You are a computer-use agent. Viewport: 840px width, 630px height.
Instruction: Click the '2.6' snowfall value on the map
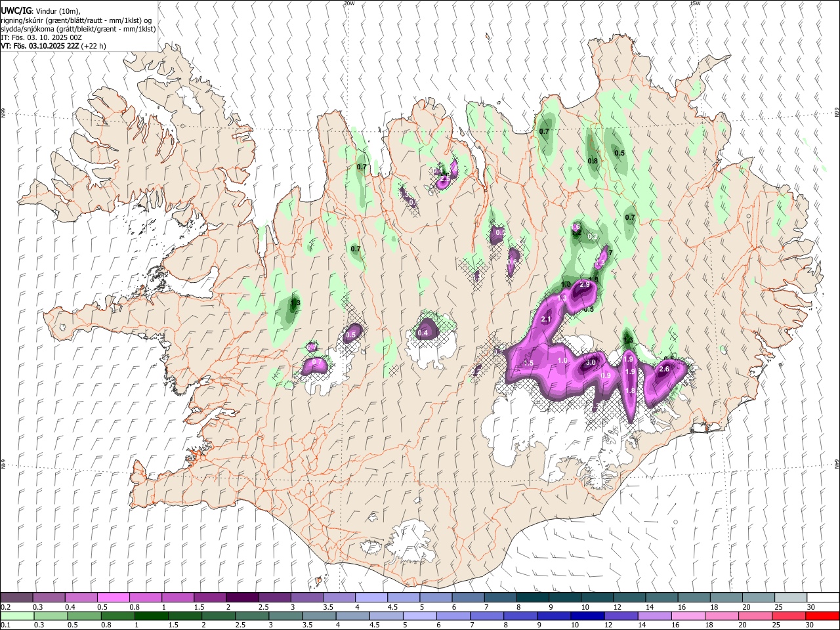tap(663, 369)
